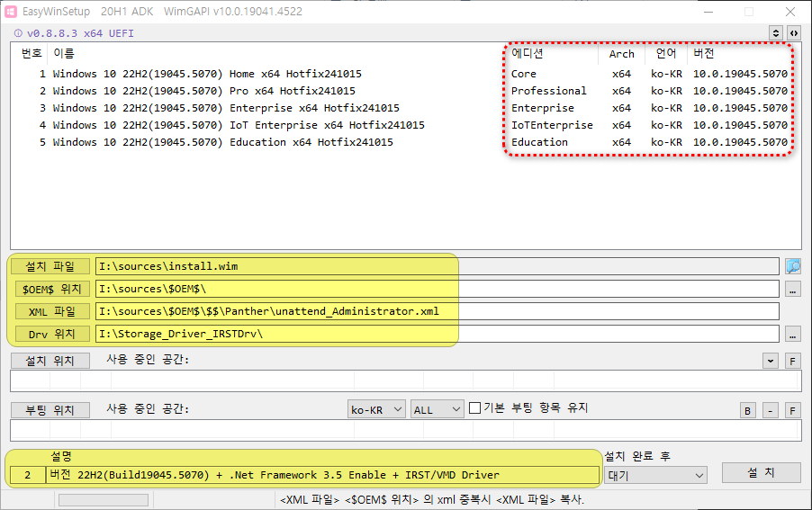Click the info icon beside v0.8.8.3
The width and height of the screenshot is (812, 510).
click(18, 33)
